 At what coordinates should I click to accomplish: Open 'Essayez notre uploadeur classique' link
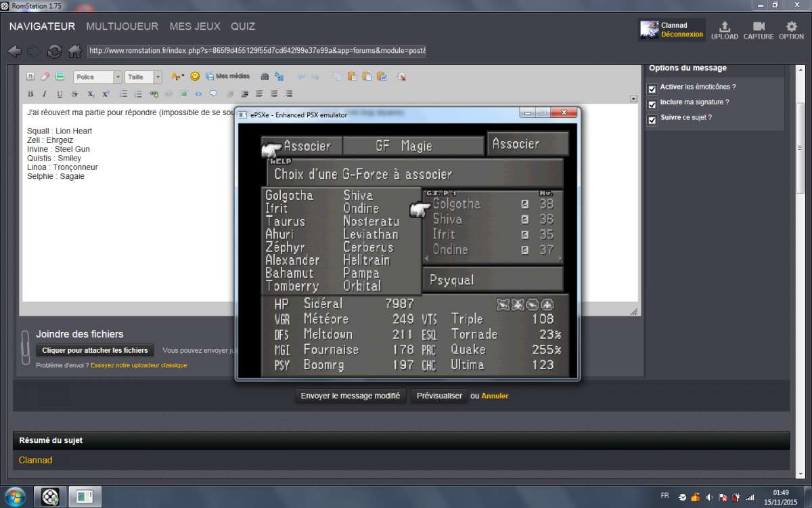click(x=139, y=365)
